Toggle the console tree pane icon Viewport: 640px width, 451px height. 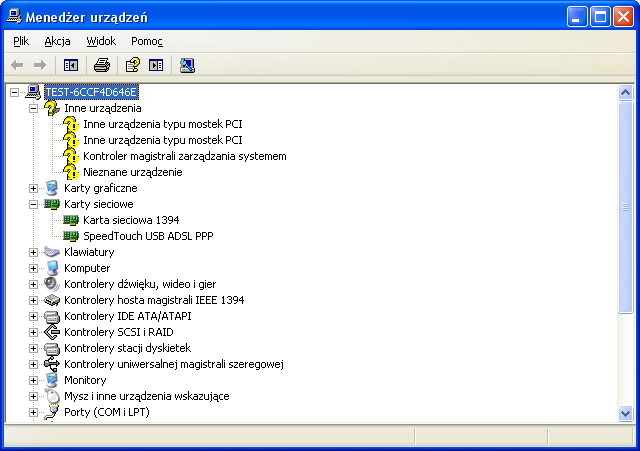[71, 65]
